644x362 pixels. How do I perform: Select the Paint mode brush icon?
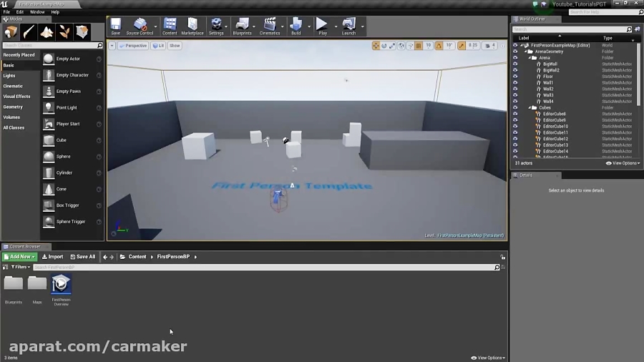29,32
